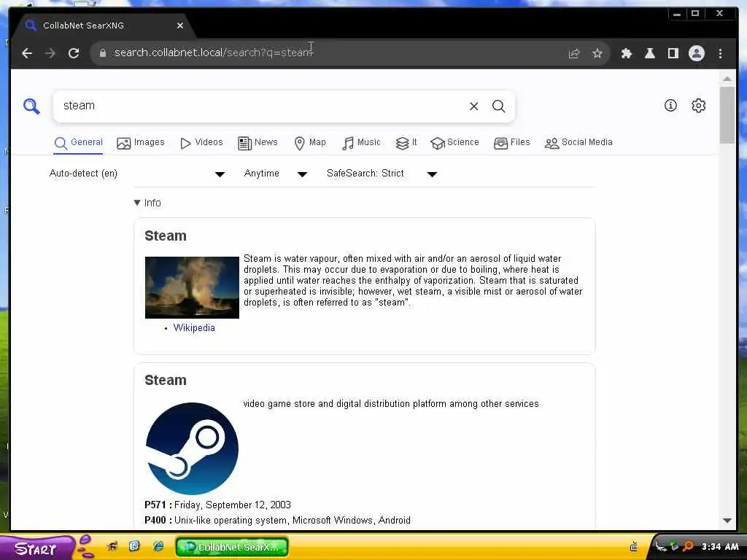
Task: Open the SafeSearch: Strict dropdown
Action: [x=382, y=174]
